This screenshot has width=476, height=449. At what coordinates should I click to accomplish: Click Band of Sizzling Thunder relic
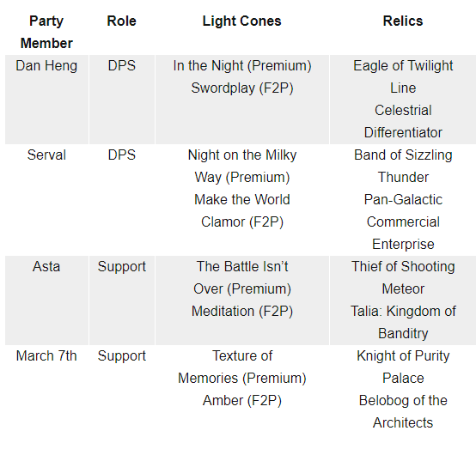coord(403,166)
